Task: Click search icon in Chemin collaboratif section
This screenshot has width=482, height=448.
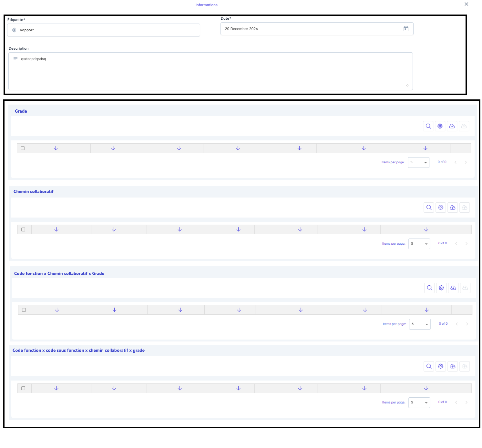Action: click(429, 208)
